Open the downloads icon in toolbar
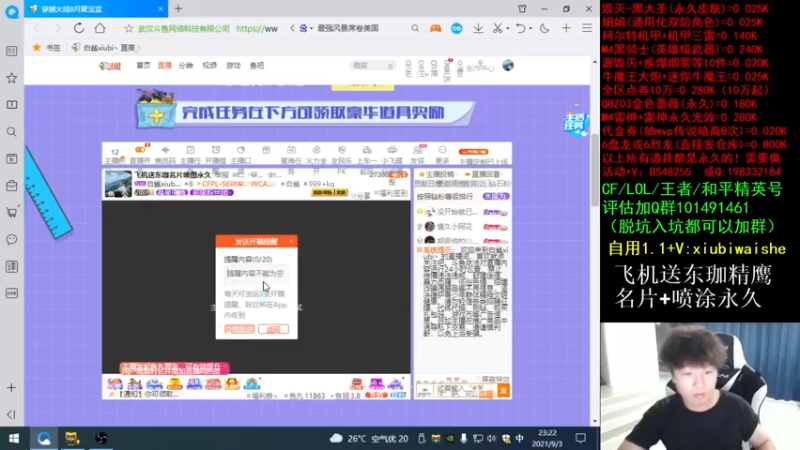Image resolution: width=800 pixels, height=450 pixels. (478, 29)
